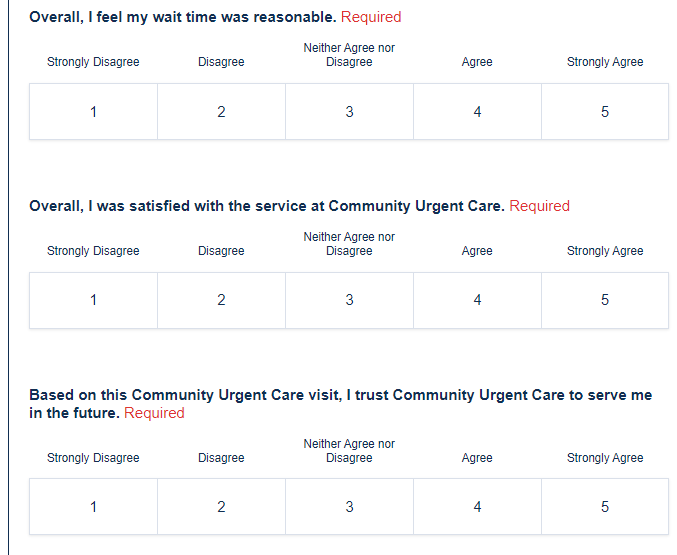Select 4 Agree for wait time question
This screenshot has width=677, height=555.
[x=477, y=112]
